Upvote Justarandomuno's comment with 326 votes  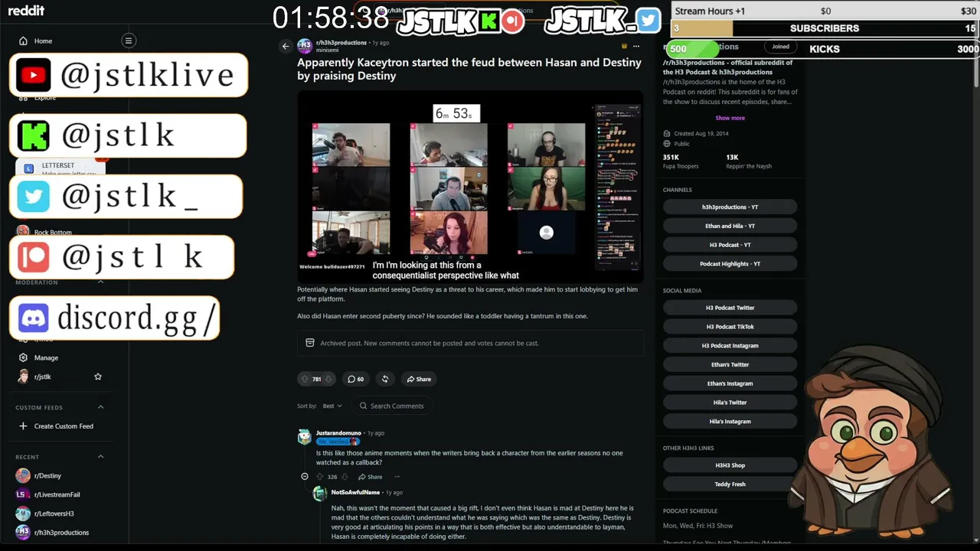pyautogui.click(x=320, y=477)
